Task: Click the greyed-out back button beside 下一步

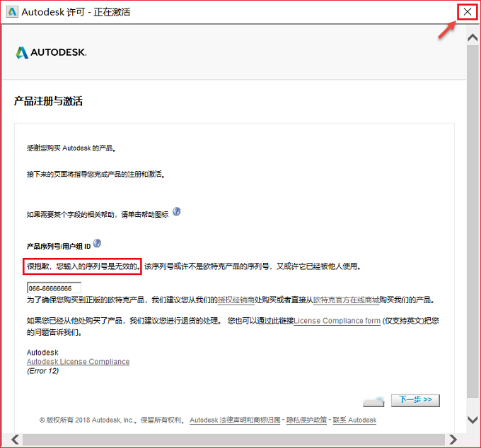Action: pos(373,401)
